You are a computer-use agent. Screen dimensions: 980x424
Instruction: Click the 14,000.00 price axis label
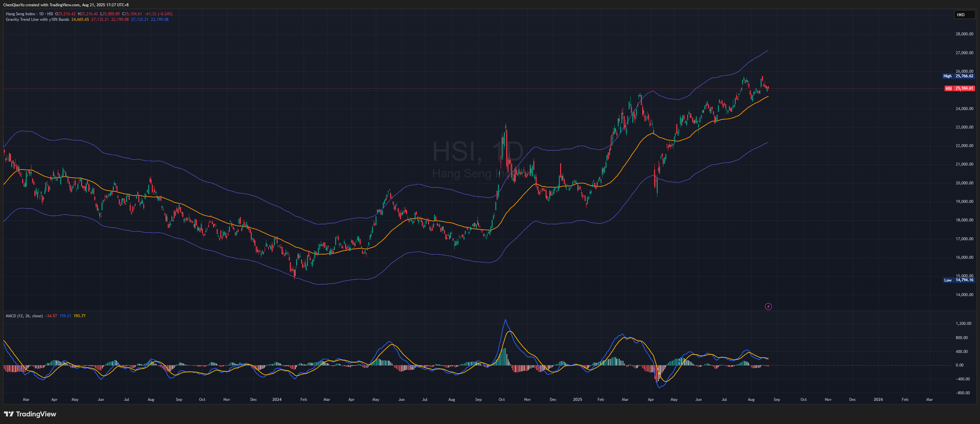(964, 294)
